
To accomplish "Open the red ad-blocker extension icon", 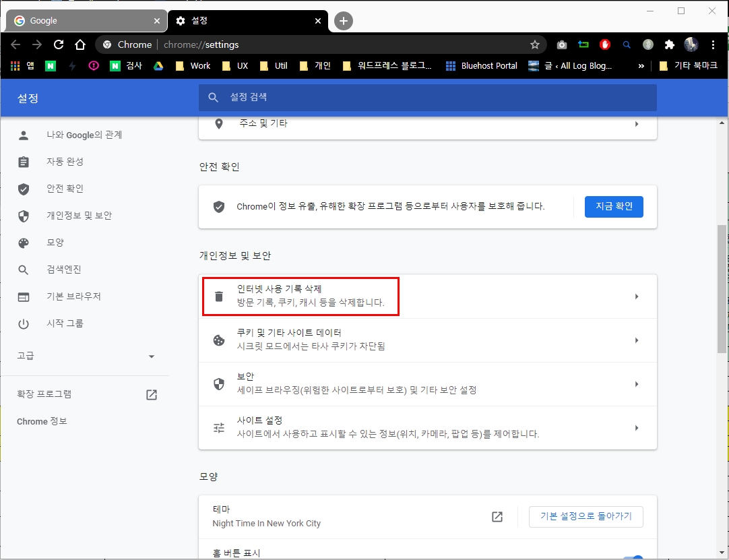I will tap(604, 44).
